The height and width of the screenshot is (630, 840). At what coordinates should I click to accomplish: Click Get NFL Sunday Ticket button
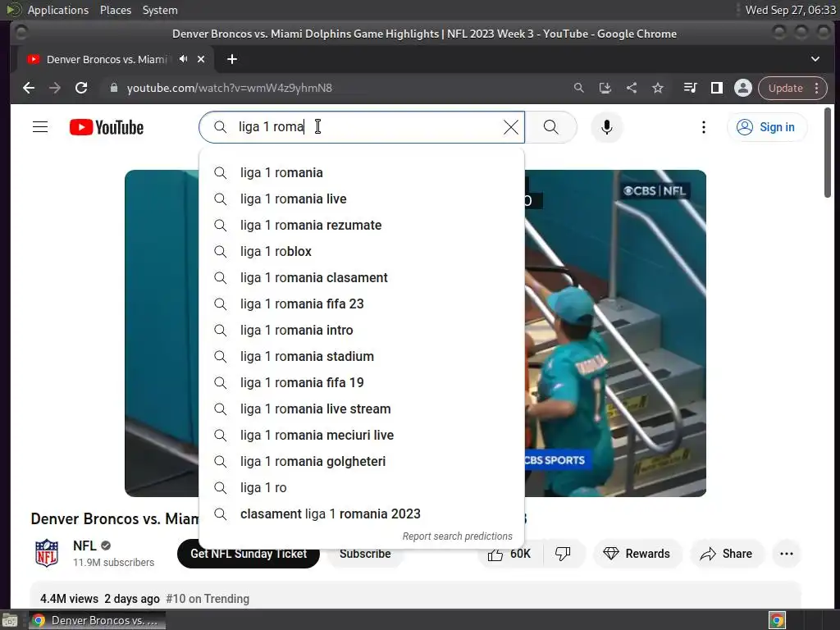click(x=249, y=554)
